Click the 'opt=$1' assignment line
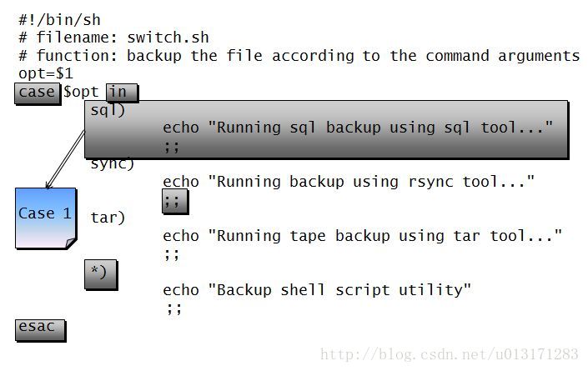This screenshot has height=371, width=588. click(46, 73)
